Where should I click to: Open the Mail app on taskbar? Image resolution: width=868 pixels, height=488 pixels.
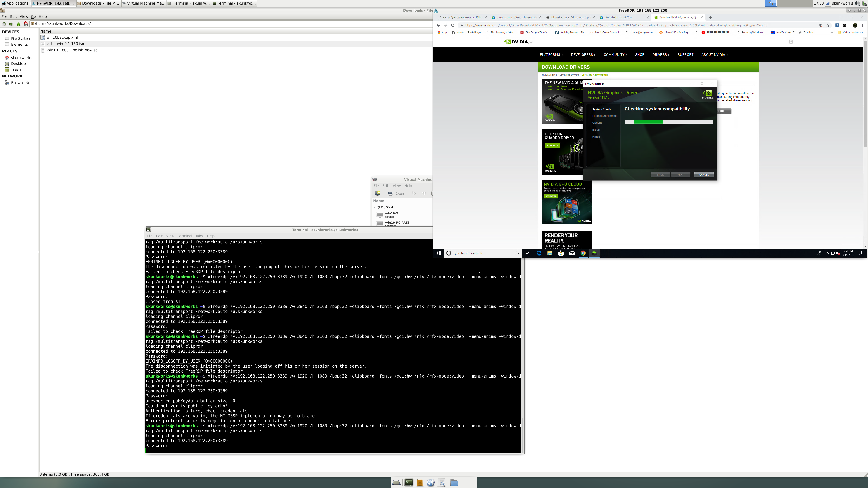tap(572, 253)
